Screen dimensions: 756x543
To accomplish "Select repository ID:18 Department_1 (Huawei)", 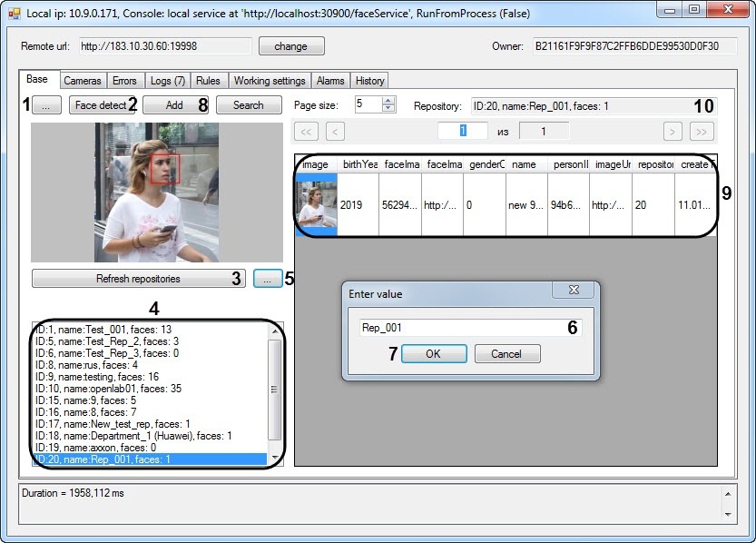I will [150, 436].
